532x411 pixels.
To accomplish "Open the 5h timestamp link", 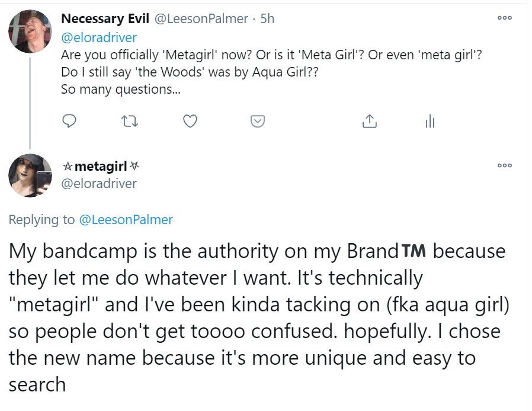I will point(267,19).
